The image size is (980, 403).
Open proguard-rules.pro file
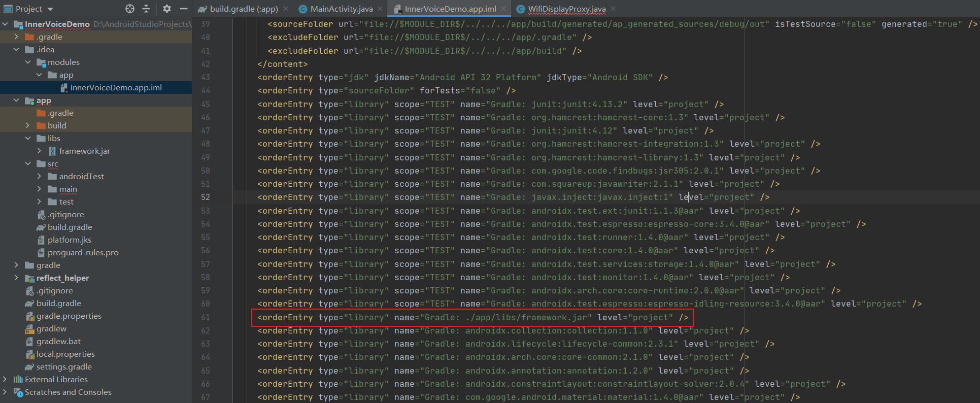(x=83, y=253)
